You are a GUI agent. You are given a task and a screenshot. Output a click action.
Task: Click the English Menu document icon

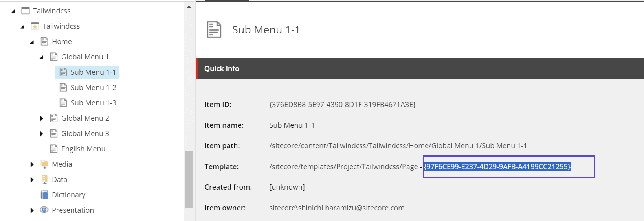tap(54, 149)
